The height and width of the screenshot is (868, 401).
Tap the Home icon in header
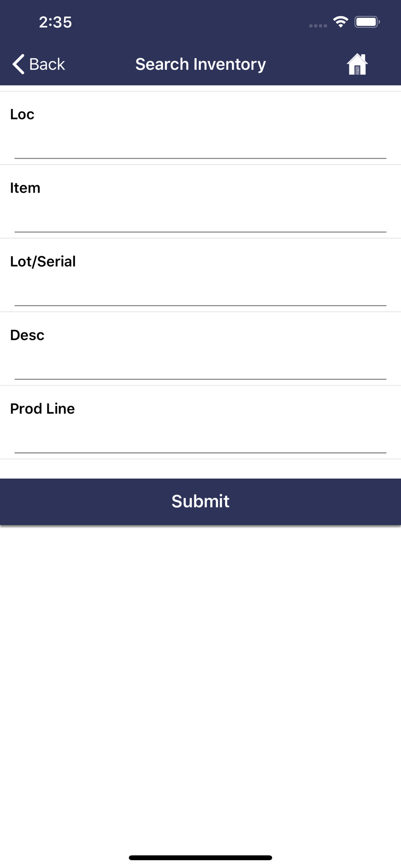click(x=357, y=64)
